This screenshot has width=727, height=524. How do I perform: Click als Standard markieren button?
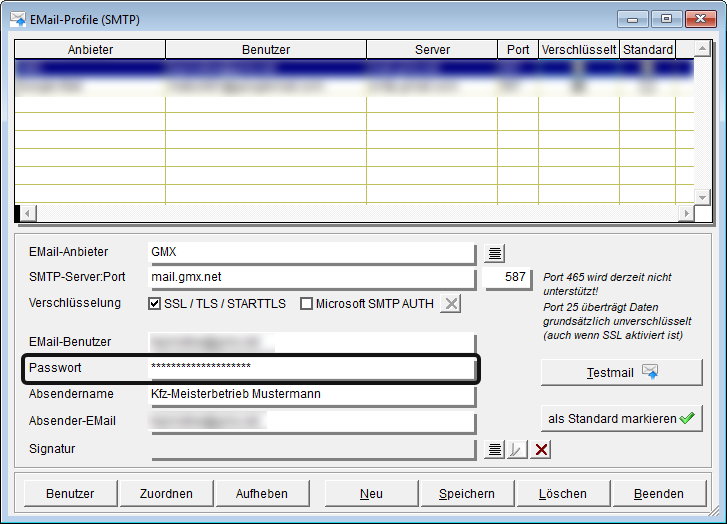tap(622, 418)
